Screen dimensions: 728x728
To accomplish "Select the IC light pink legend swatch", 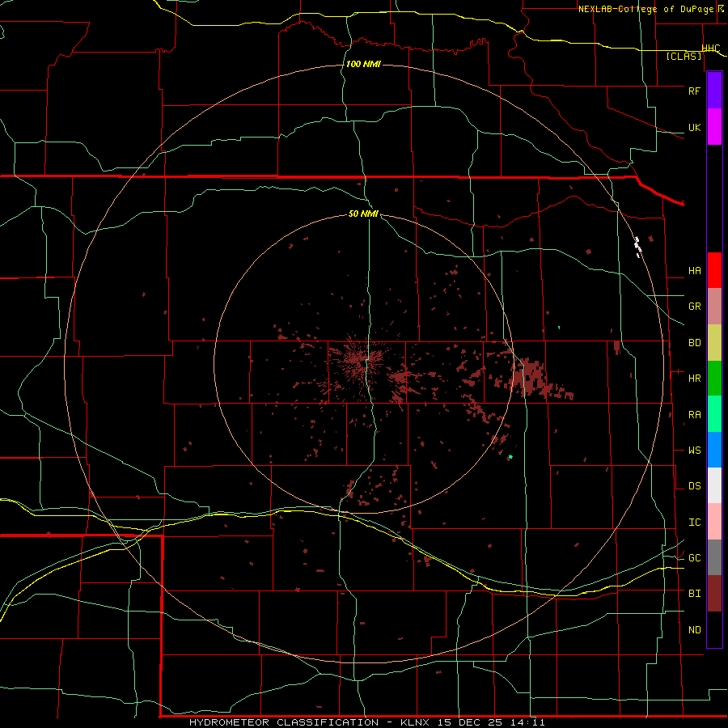I will [714, 522].
